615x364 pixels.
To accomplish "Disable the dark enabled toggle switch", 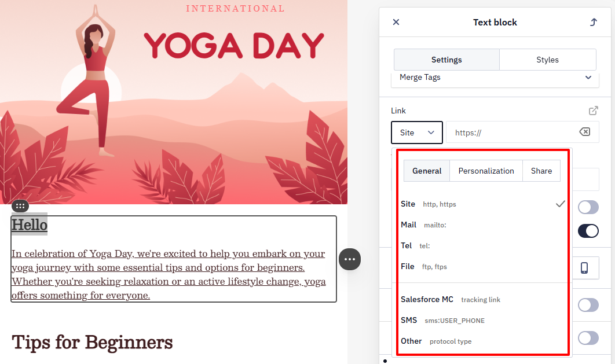I will [588, 231].
